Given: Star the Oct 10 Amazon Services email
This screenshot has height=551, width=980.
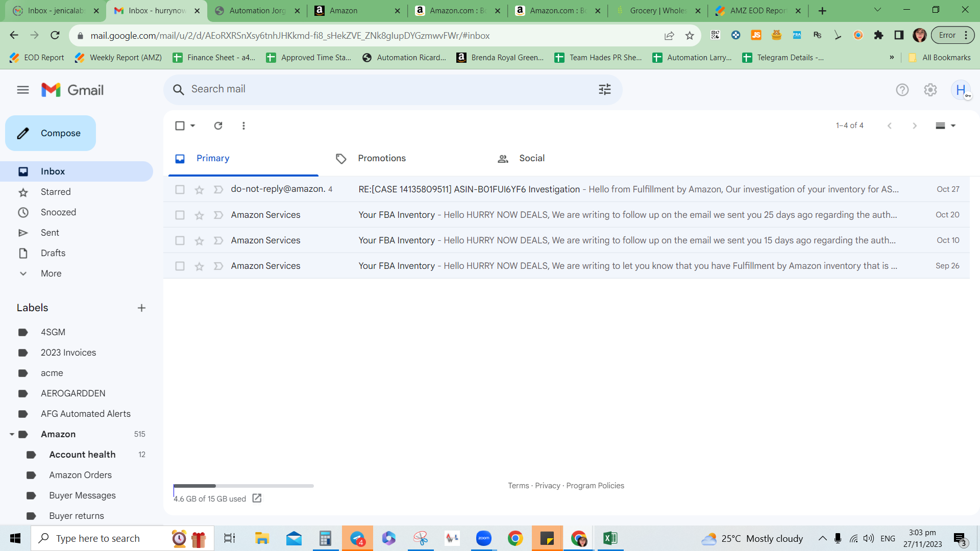Looking at the screenshot, I should click(x=199, y=241).
